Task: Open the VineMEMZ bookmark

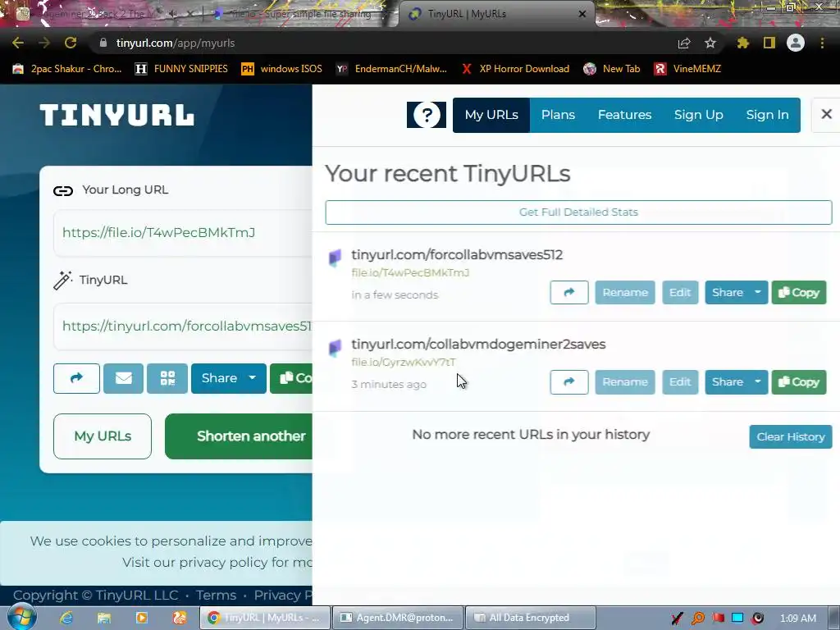Action: pos(687,69)
